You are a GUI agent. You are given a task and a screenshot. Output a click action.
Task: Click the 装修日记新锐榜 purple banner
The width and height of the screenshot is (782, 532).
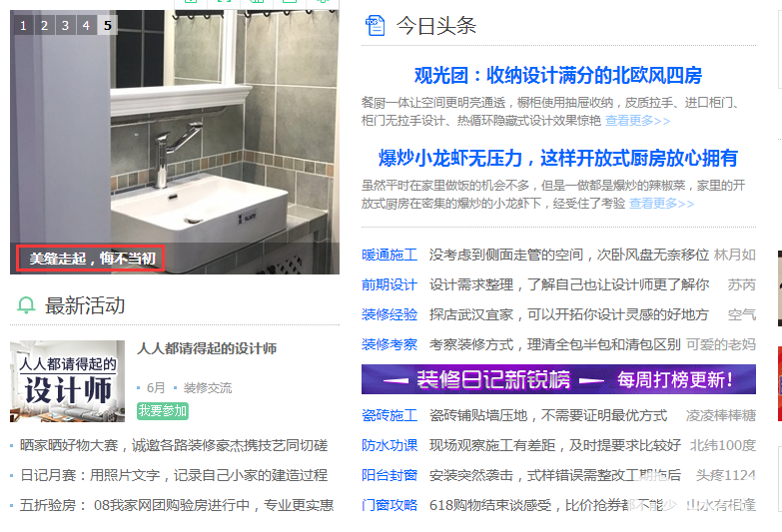[x=558, y=379]
